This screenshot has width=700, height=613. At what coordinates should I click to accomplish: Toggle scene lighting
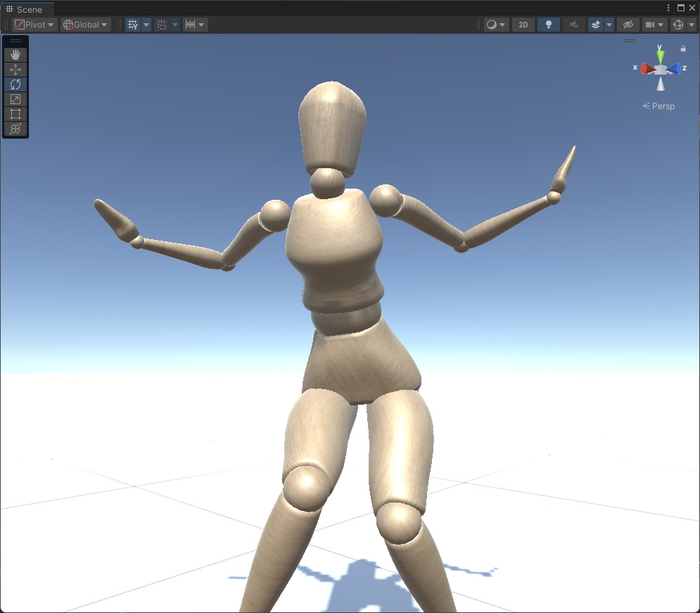549,25
